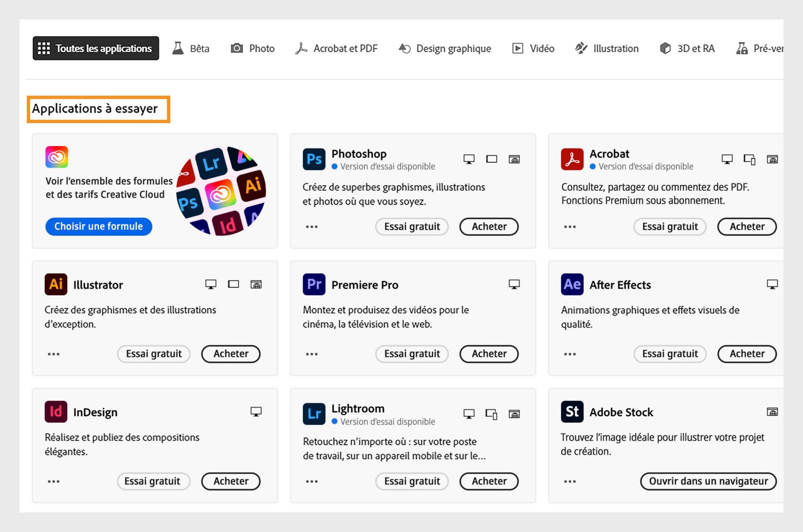
Task: Click Illustrator web platform icon
Action: [x=256, y=284]
